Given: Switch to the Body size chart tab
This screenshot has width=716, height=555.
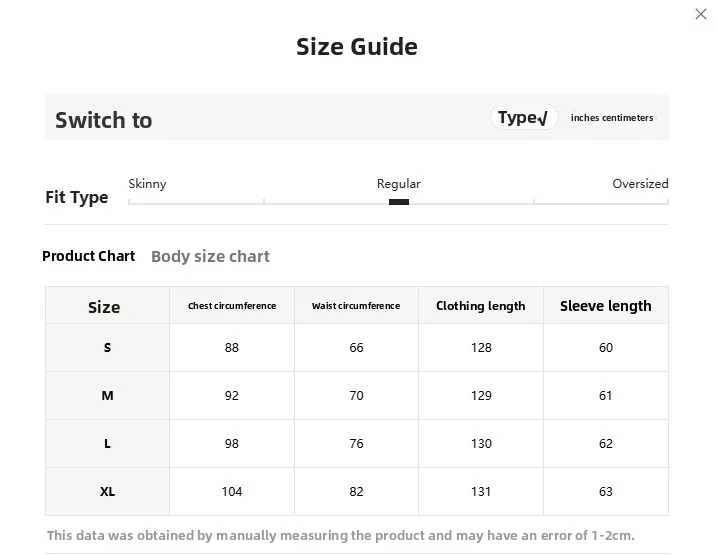Looking at the screenshot, I should click(210, 256).
